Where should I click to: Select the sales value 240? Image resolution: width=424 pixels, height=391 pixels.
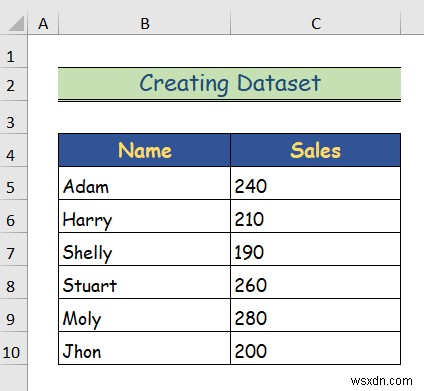(x=316, y=183)
